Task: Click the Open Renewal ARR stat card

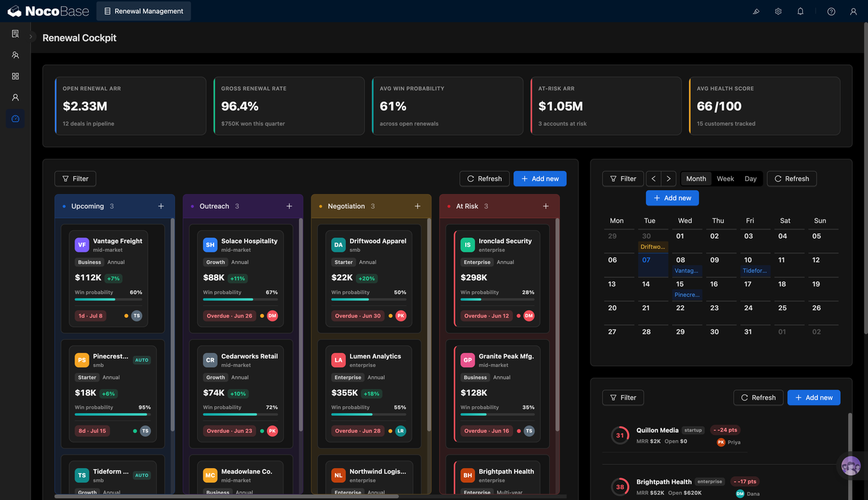Action: [130, 105]
